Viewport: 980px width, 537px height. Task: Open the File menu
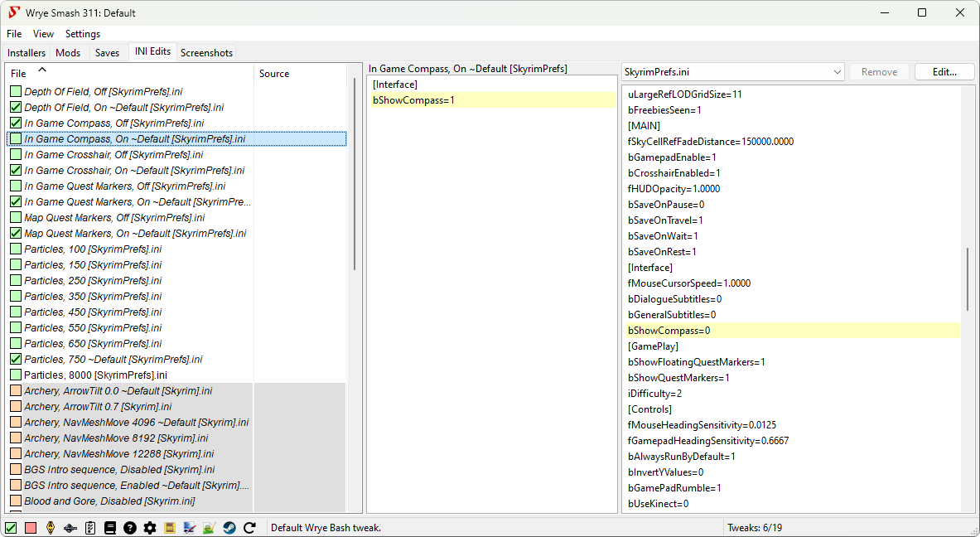[x=14, y=34]
